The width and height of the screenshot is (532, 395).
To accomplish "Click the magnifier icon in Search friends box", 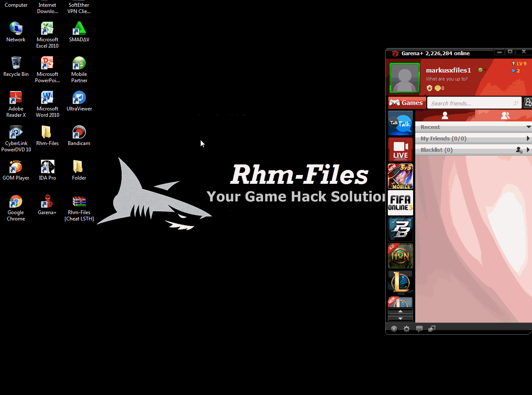I will coord(516,103).
